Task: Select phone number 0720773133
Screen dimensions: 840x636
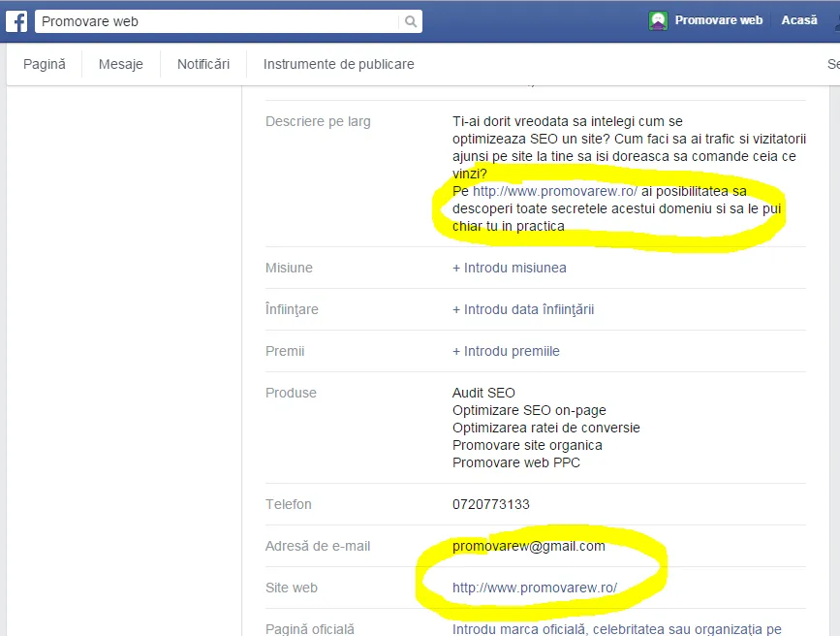Action: click(x=490, y=504)
